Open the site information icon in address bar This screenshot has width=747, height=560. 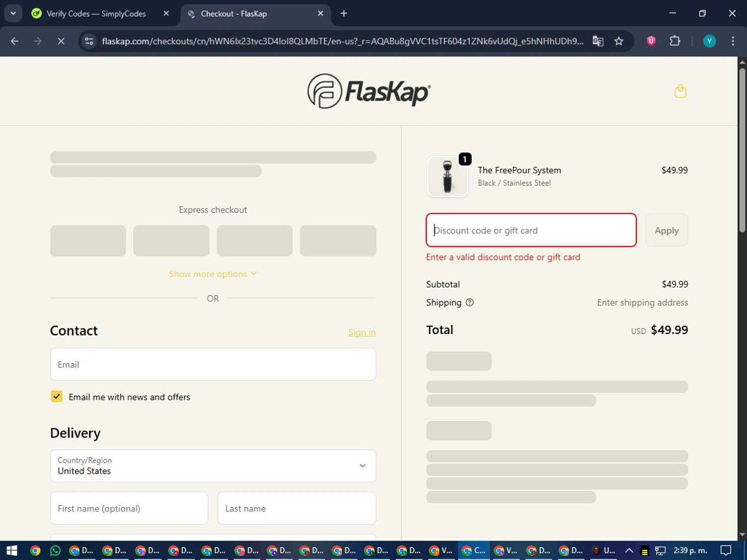89,41
